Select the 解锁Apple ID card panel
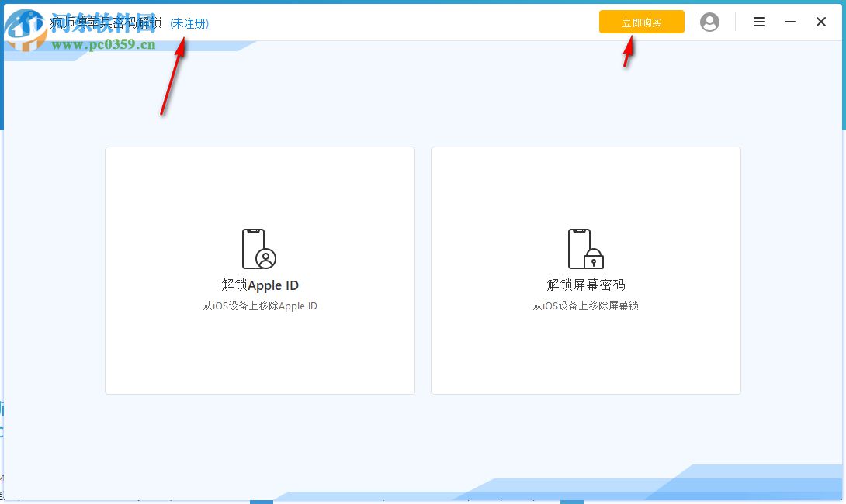 pos(259,270)
